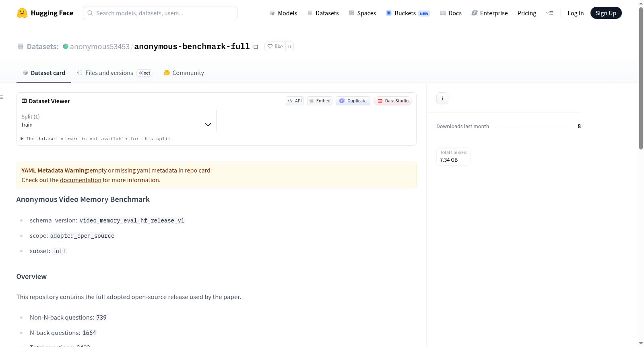The height and width of the screenshot is (347, 644).
Task: Click the adopted_open_source code text
Action: [x=82, y=236]
